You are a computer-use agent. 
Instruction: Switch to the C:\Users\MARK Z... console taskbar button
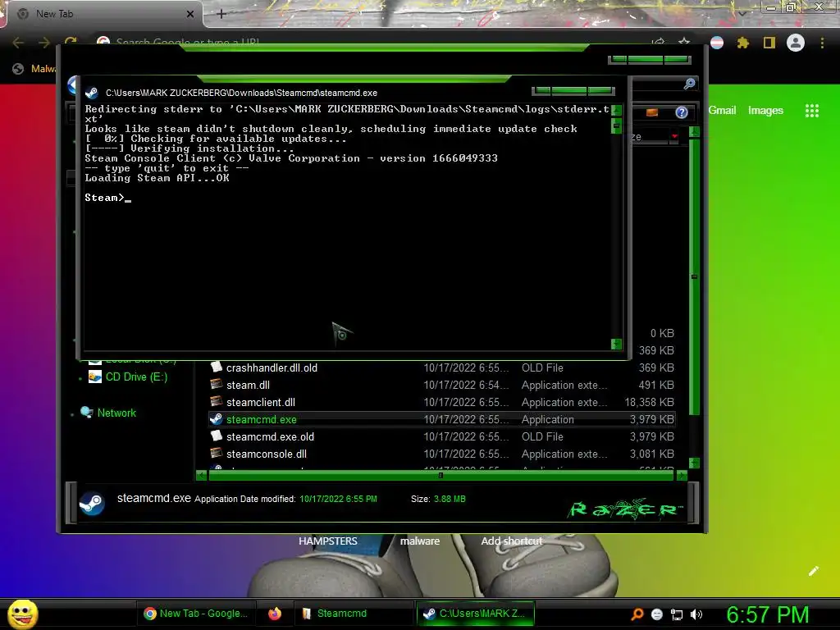[x=476, y=614]
